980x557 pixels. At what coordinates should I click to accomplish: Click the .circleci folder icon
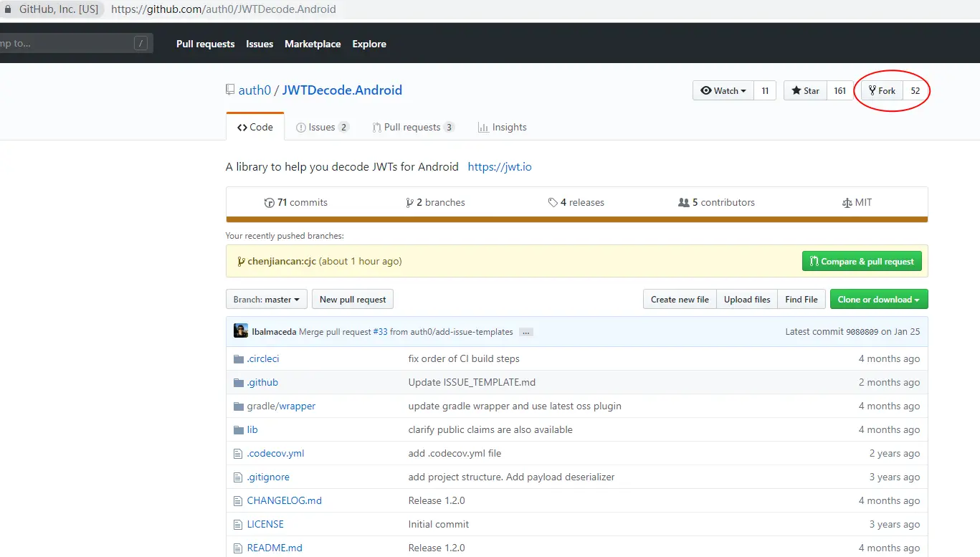click(x=239, y=358)
